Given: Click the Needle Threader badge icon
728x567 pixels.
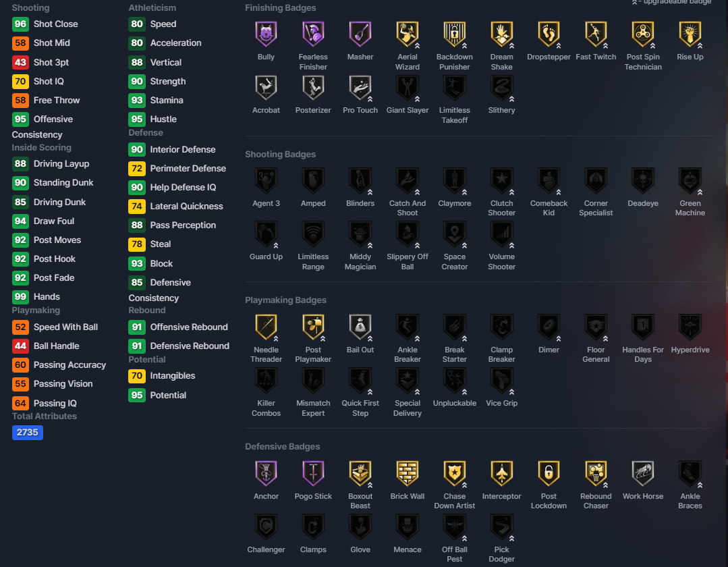Looking at the screenshot, I should click(x=266, y=327).
